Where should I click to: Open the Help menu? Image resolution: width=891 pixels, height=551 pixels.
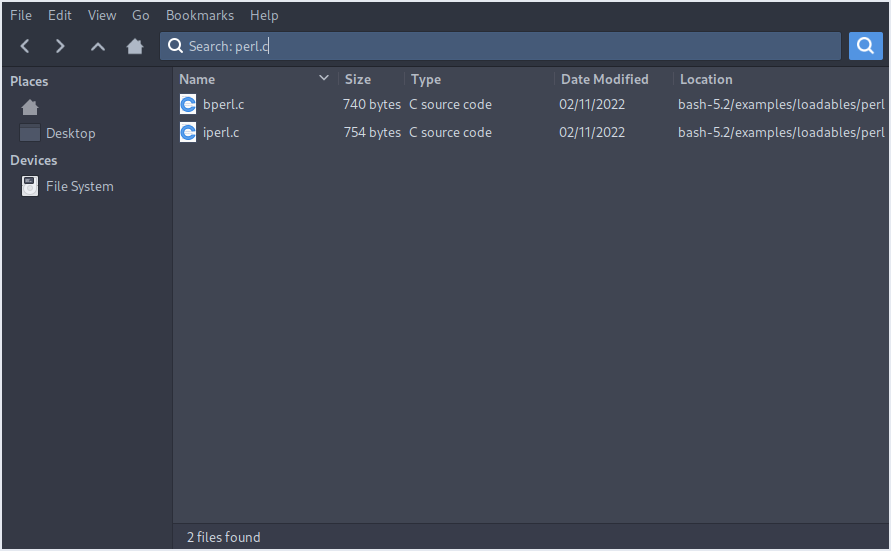(264, 15)
